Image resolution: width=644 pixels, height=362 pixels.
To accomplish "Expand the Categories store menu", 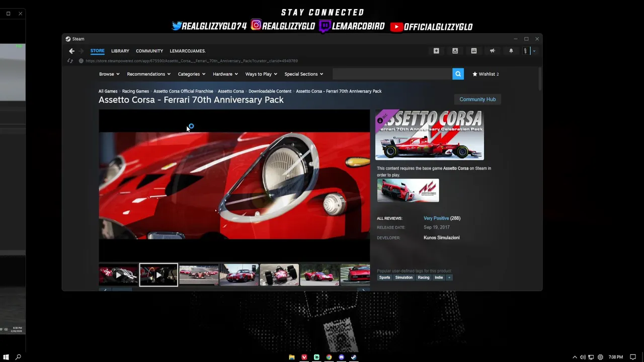I will (191, 74).
